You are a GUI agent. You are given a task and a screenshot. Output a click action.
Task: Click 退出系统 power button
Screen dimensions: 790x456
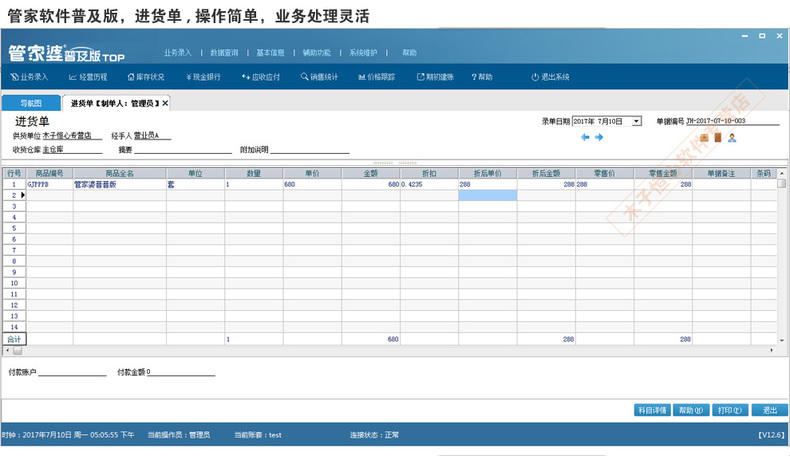(x=550, y=77)
